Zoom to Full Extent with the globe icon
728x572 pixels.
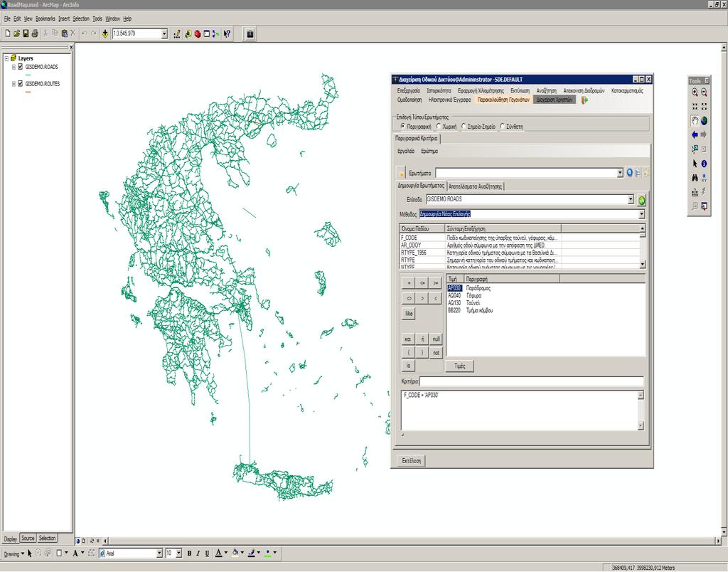[x=704, y=121]
